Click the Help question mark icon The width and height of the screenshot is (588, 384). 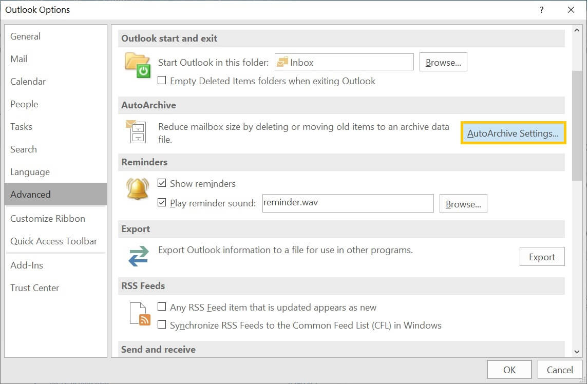pyautogui.click(x=541, y=10)
